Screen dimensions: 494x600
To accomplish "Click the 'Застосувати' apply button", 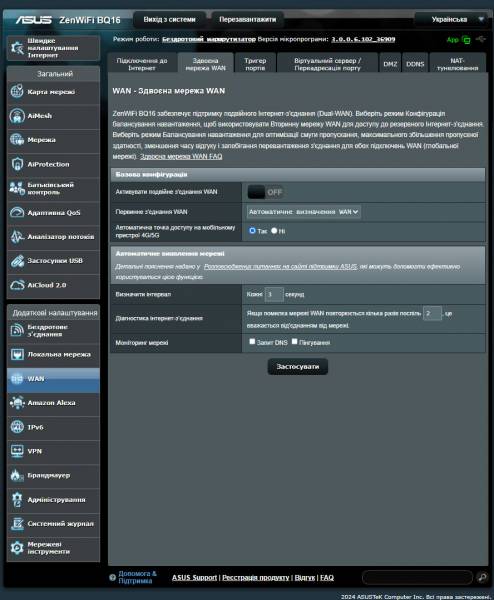I will (x=297, y=367).
